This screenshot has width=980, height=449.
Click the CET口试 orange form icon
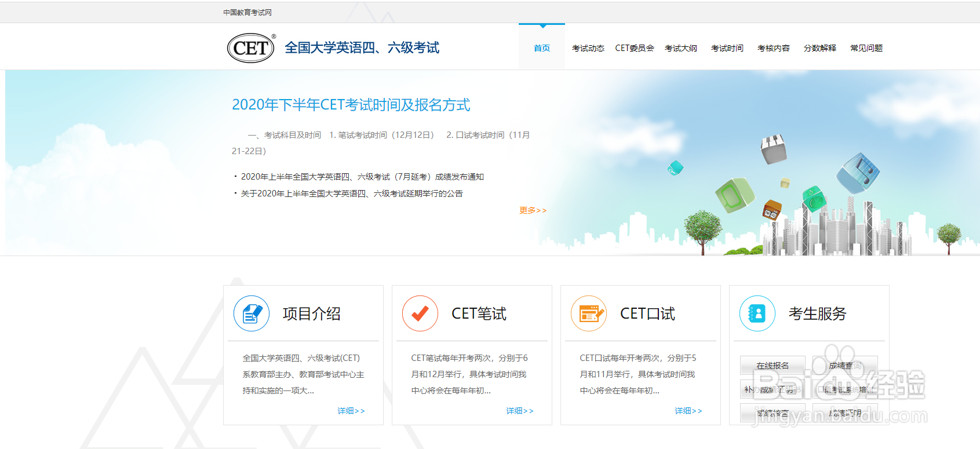pyautogui.click(x=589, y=313)
